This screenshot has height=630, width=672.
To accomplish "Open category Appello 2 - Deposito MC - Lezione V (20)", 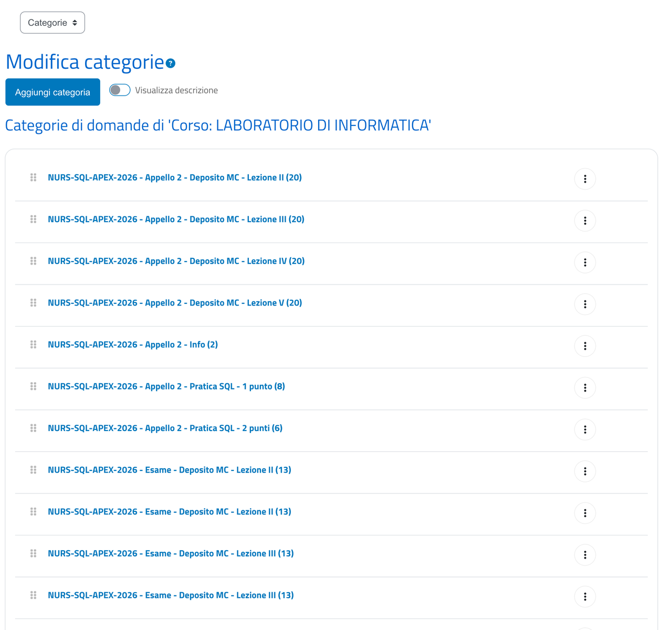I will (x=175, y=302).
